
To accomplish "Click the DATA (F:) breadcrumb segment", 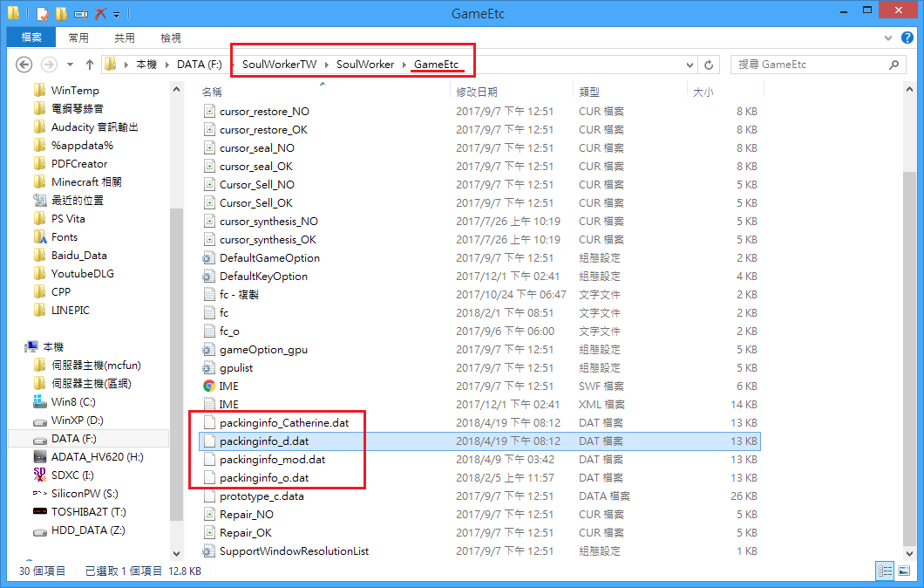I will click(x=199, y=65).
